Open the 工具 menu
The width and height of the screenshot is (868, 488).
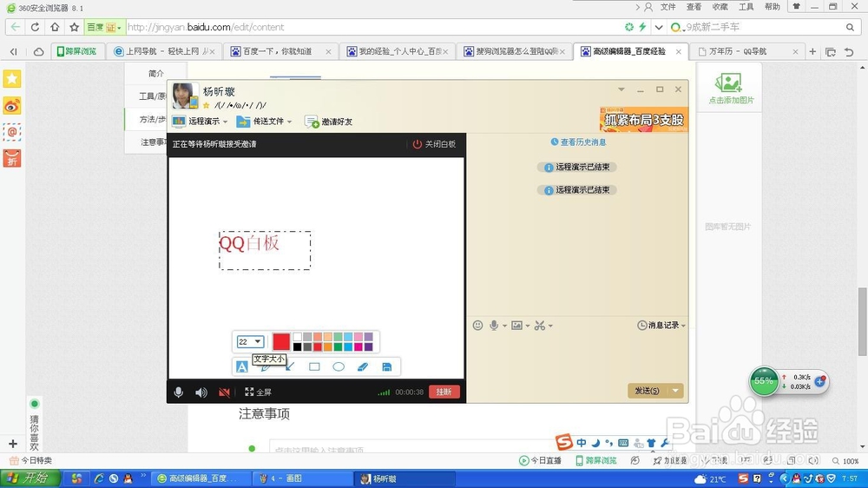tap(746, 7)
